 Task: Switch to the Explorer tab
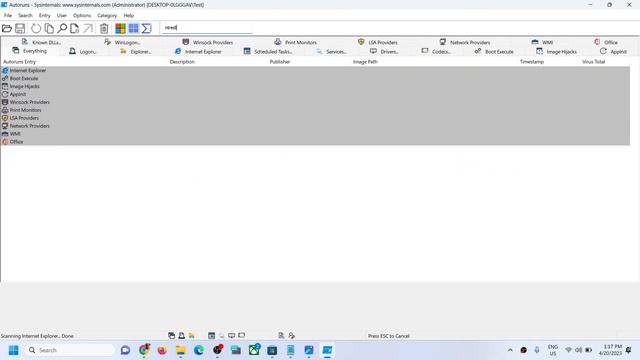tap(136, 51)
